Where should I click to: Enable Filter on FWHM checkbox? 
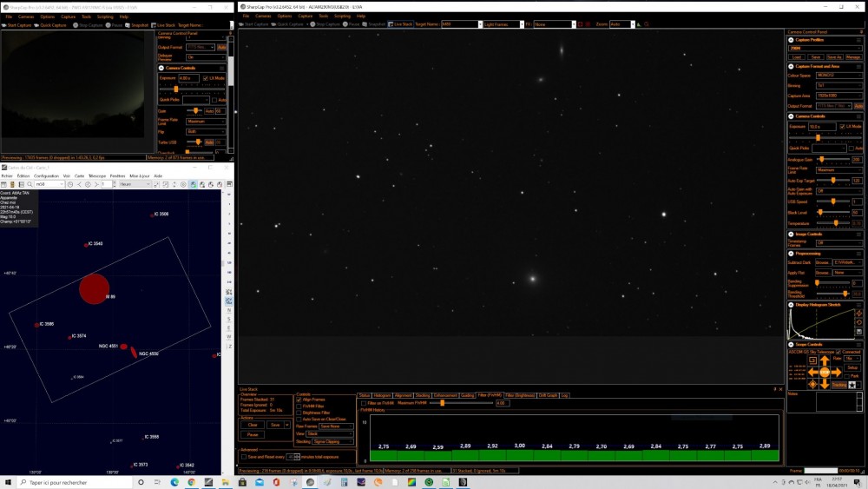(x=363, y=403)
